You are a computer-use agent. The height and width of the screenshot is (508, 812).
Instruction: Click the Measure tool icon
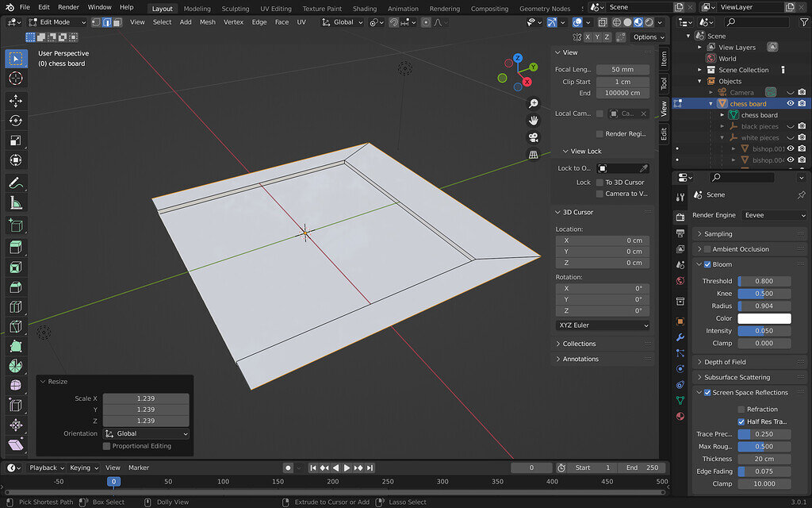(x=16, y=202)
